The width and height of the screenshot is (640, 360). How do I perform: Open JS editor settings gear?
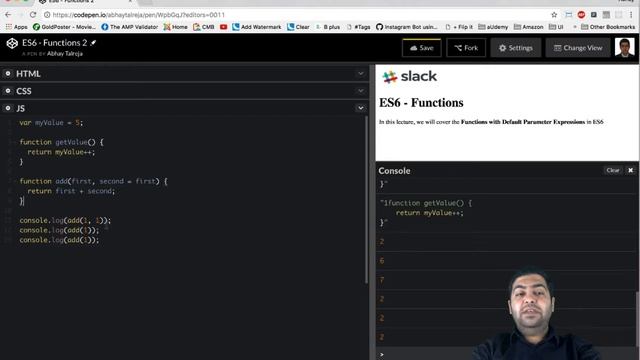(x=8, y=108)
